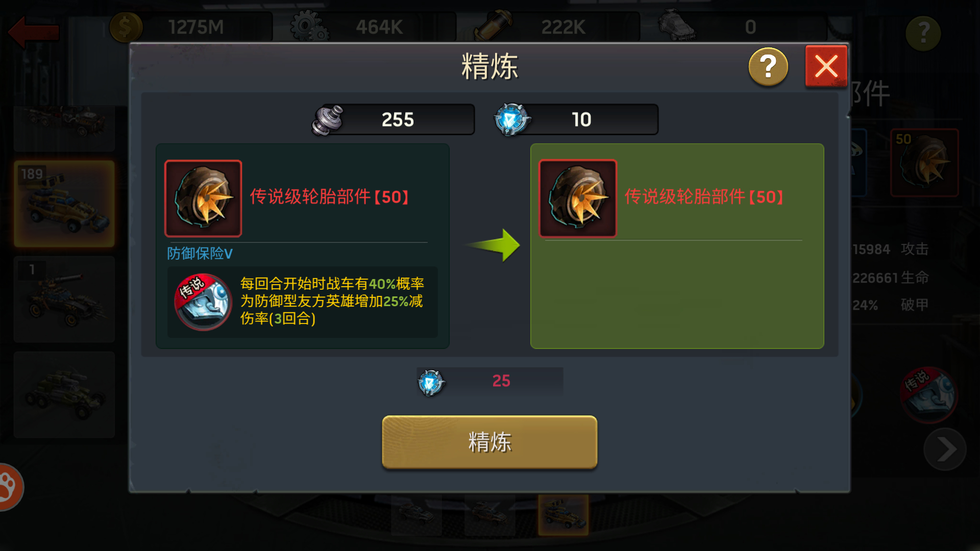
Task: Close the 精炼 dialog with the red X
Action: tap(826, 66)
